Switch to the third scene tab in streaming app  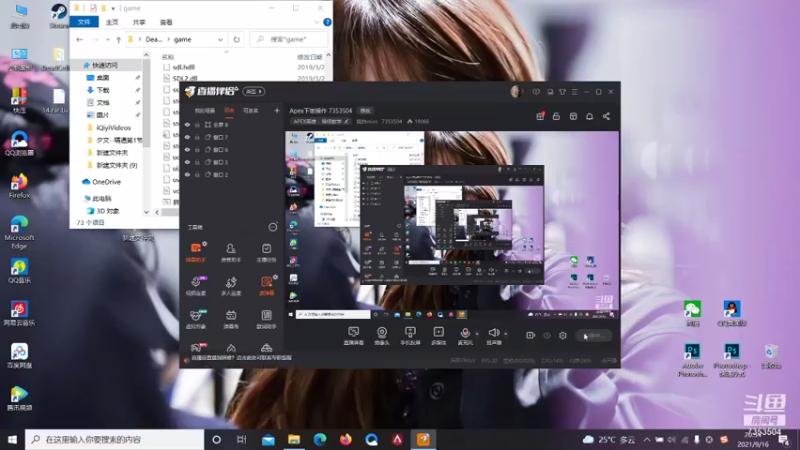coord(251,110)
